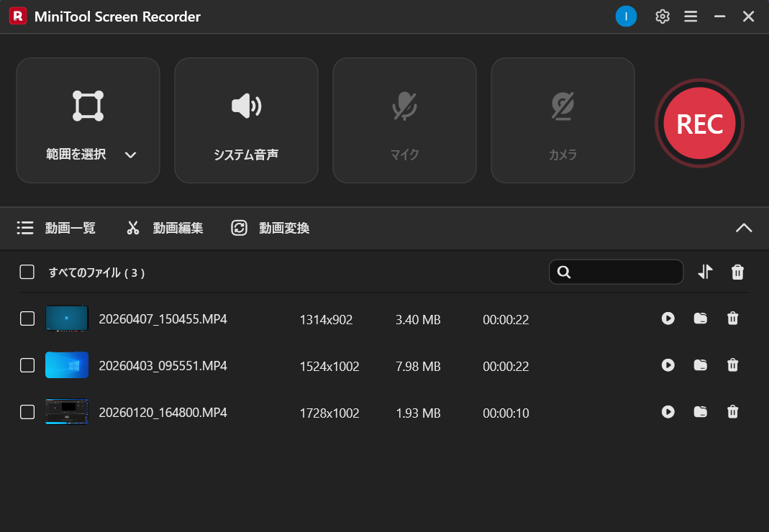The image size is (769, 532).
Task: Click the MiniTool Screen Recorder logo
Action: (x=18, y=17)
